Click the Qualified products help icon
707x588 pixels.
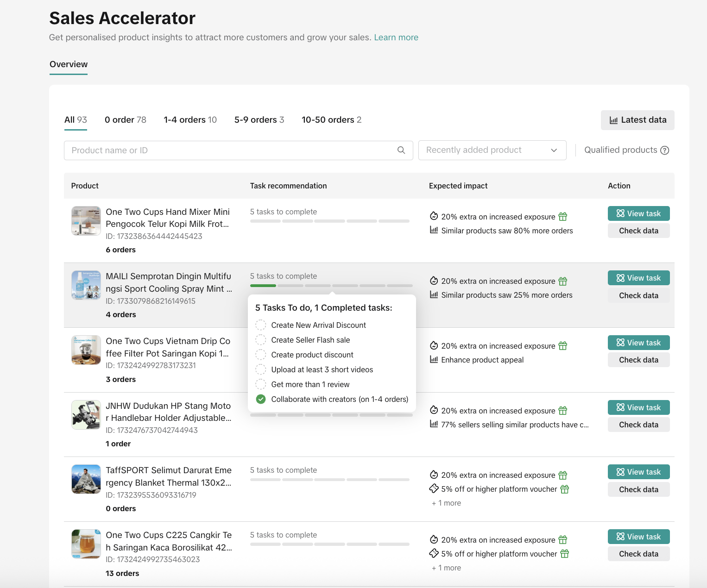click(664, 150)
